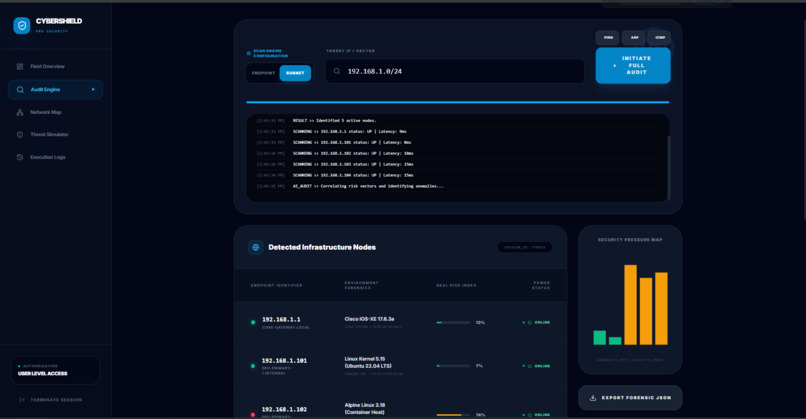Open Fleet Overview in the sidebar
This screenshot has height=419, width=806.
56,66
